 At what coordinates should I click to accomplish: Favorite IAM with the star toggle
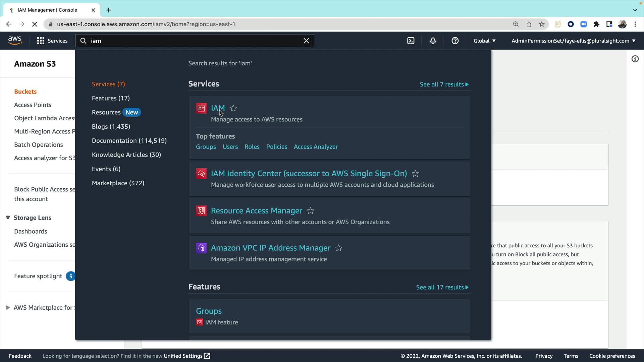coord(233,108)
